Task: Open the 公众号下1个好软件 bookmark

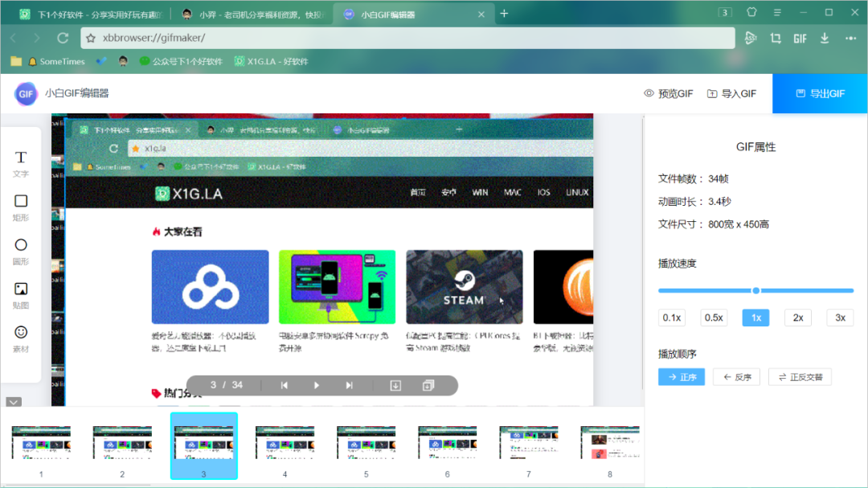Action: click(x=181, y=61)
